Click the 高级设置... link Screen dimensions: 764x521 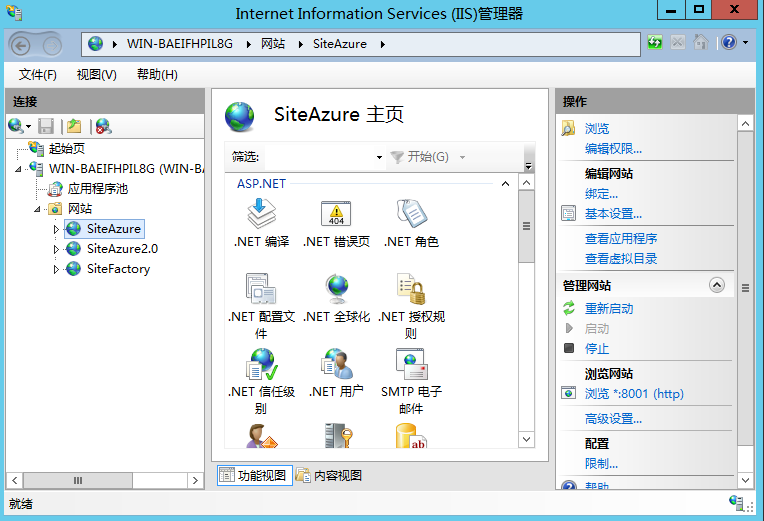613,419
